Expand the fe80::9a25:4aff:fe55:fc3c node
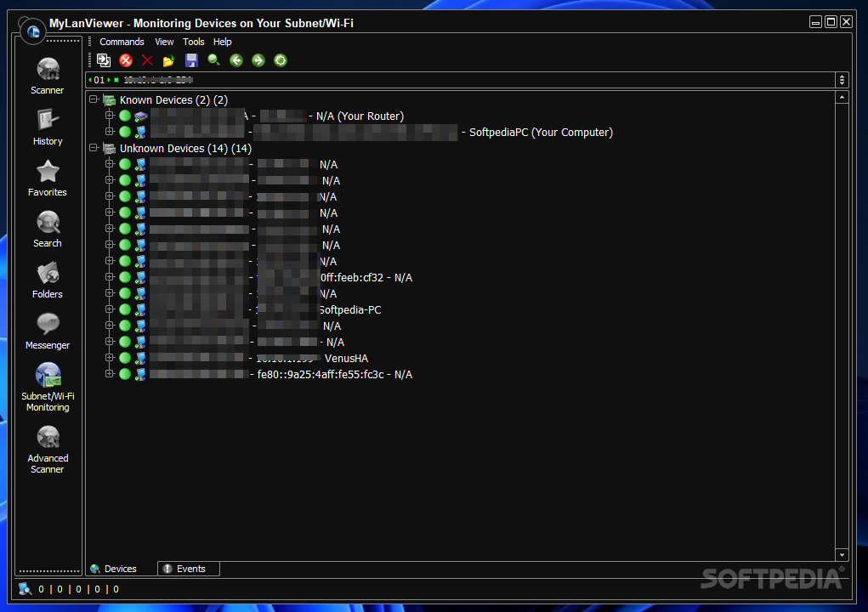The image size is (868, 612). point(110,374)
